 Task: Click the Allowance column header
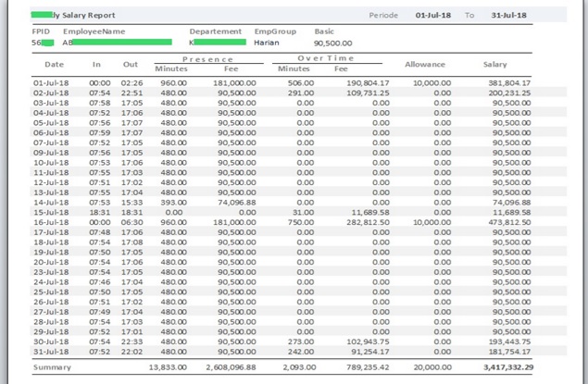[x=425, y=65]
